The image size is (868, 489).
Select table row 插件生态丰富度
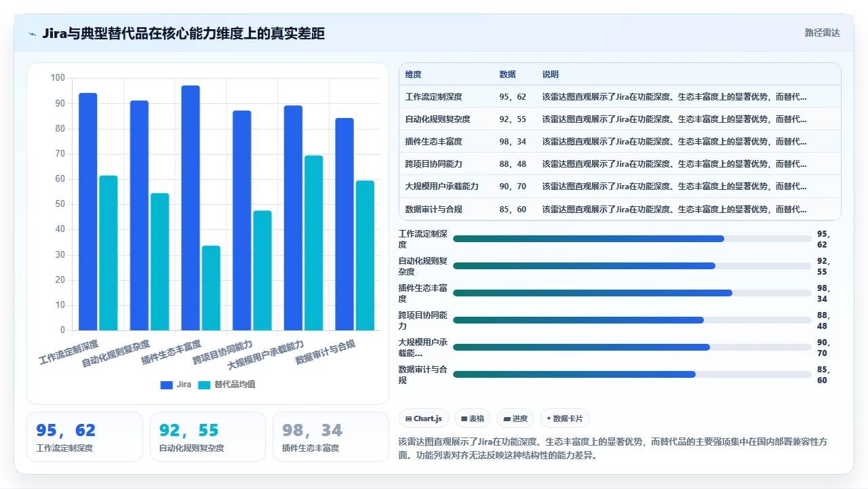tap(620, 142)
